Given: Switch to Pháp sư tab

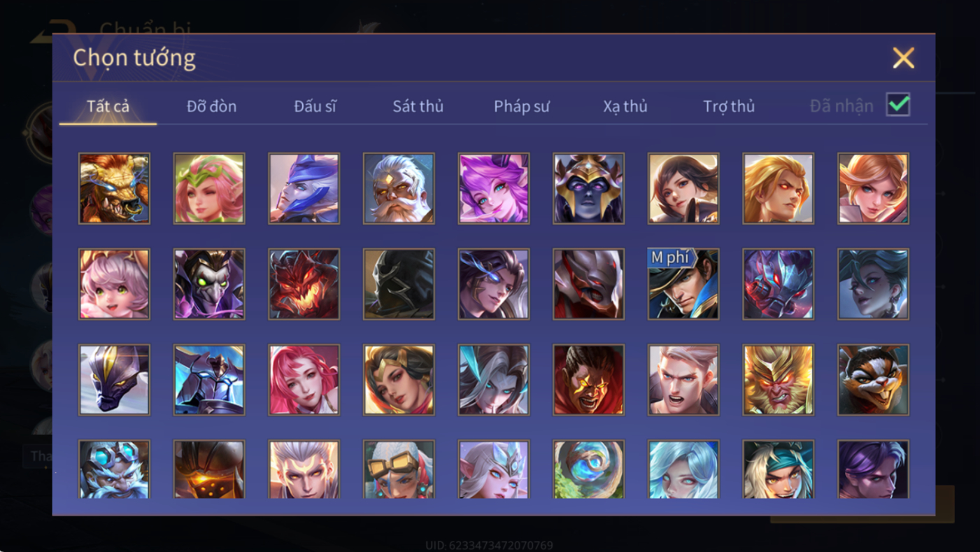Looking at the screenshot, I should tap(521, 106).
